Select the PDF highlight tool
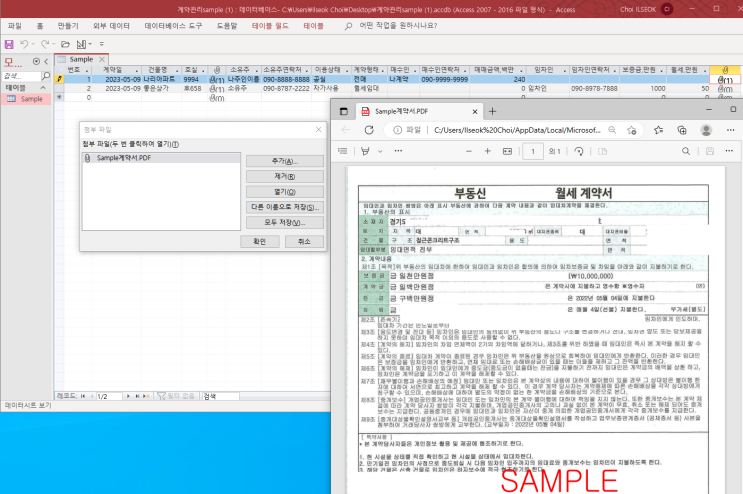 pos(365,151)
